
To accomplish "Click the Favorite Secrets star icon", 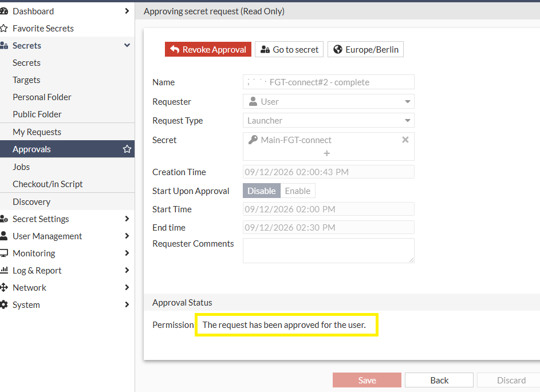I will [4, 28].
